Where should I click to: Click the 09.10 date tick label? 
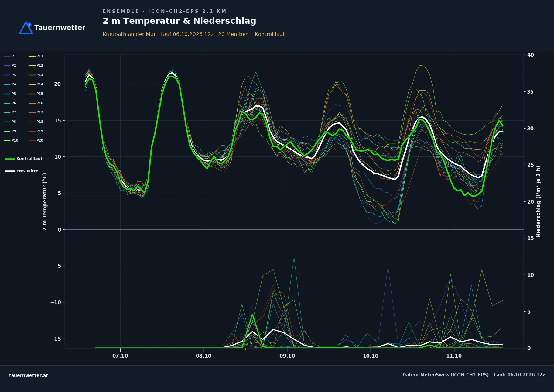pos(287,356)
